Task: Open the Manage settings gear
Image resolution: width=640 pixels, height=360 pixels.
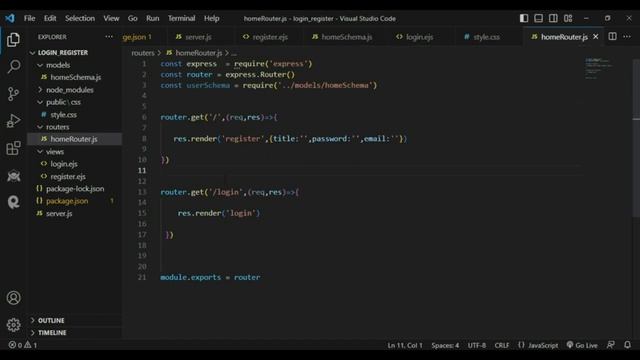Action: [13, 324]
